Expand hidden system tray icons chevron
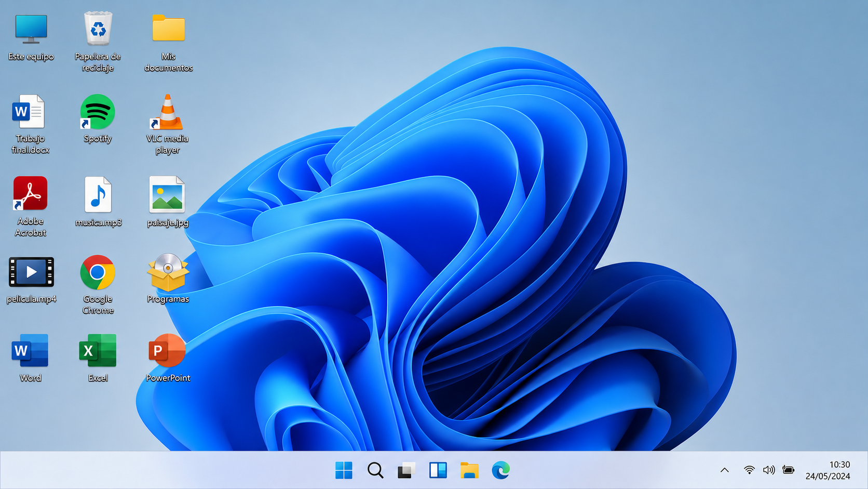Screen dimensions: 868x489 click(725, 470)
